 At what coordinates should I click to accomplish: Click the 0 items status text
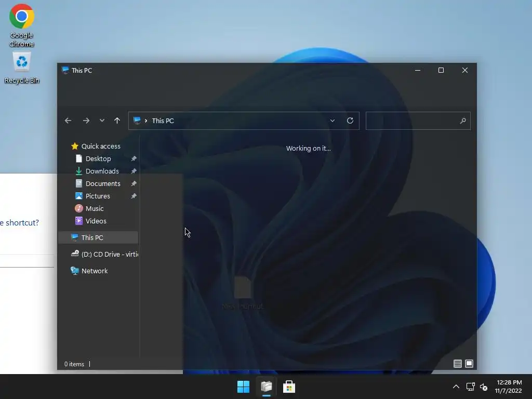click(x=74, y=364)
